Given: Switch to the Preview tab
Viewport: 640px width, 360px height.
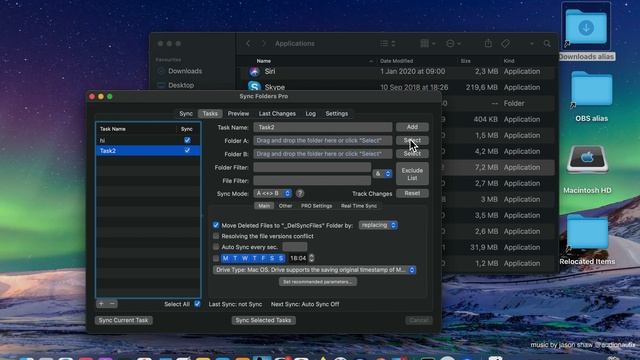Looking at the screenshot, I should pos(238,114).
